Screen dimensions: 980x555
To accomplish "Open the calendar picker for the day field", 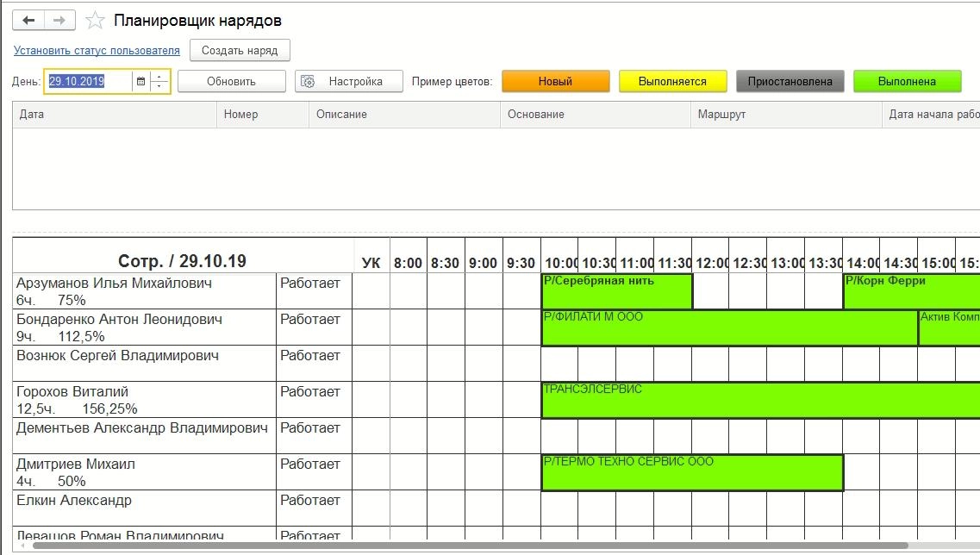I will coord(140,81).
